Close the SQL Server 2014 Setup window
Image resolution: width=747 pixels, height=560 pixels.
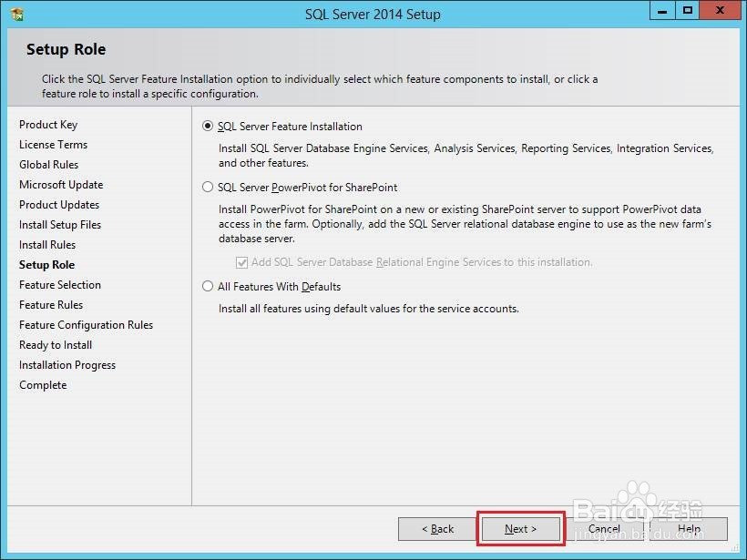[x=720, y=11]
